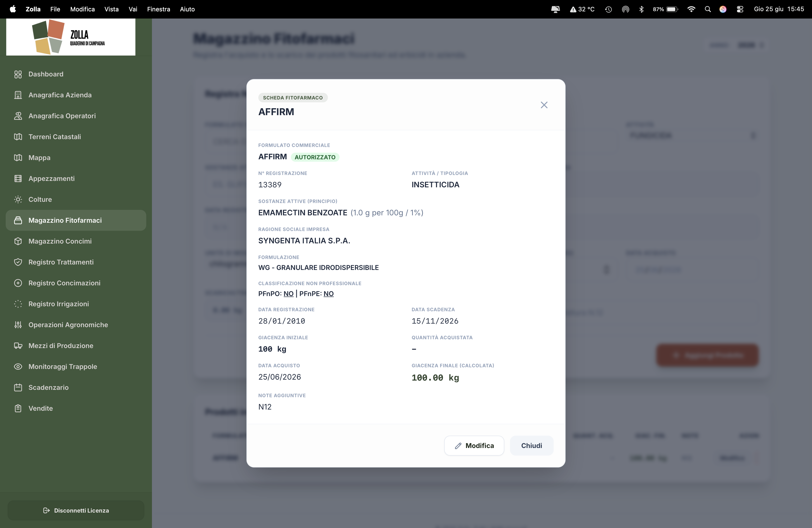Open the Zolla application menu
812x528 pixels.
point(33,9)
